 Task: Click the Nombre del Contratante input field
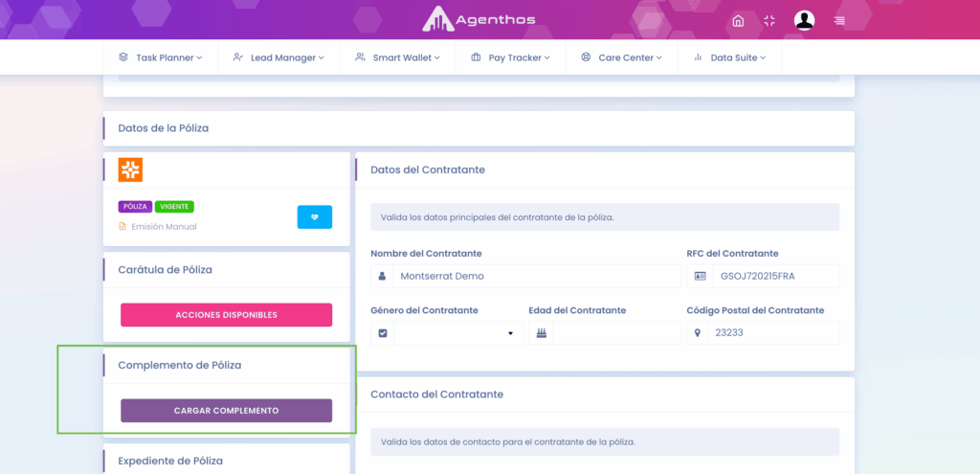537,276
